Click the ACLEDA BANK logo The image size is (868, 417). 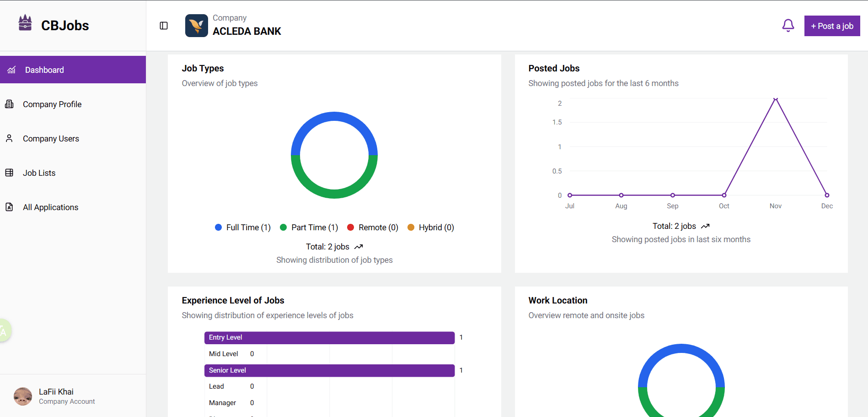(x=196, y=25)
